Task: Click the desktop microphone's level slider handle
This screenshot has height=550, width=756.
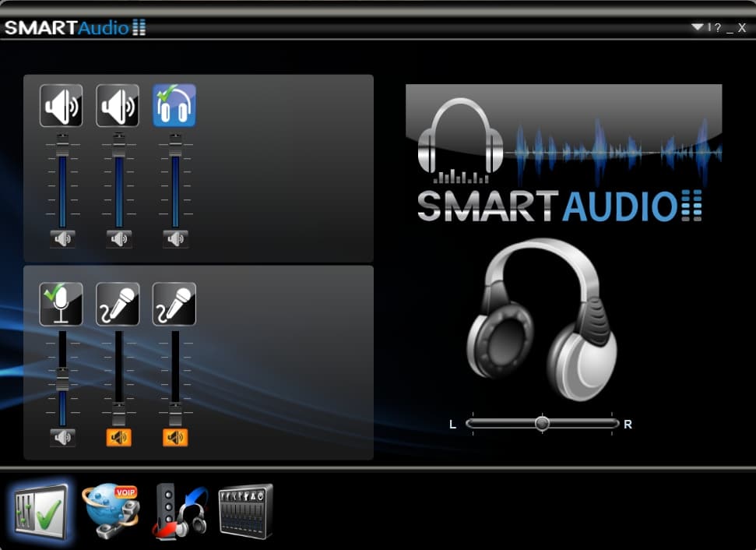Action: (x=62, y=379)
